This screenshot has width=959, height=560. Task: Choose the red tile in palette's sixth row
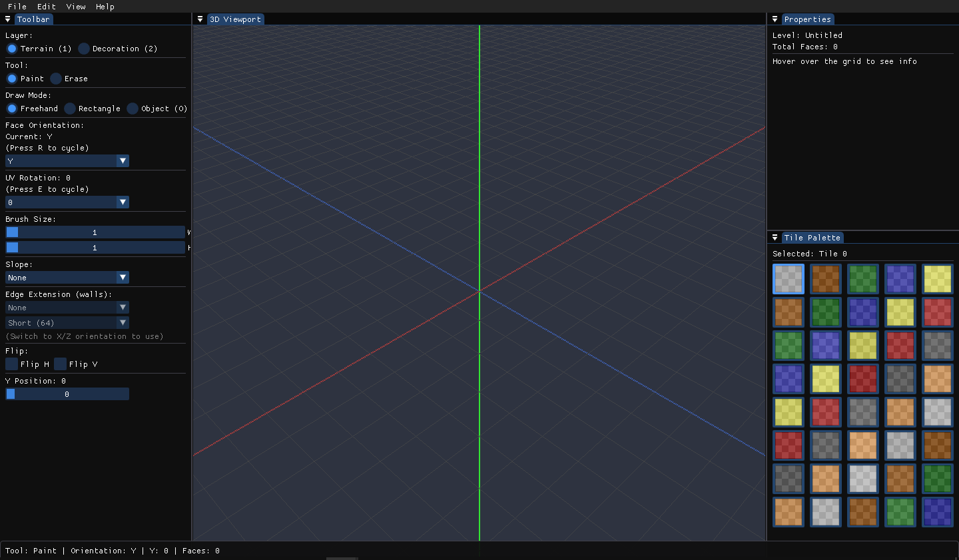pos(789,445)
